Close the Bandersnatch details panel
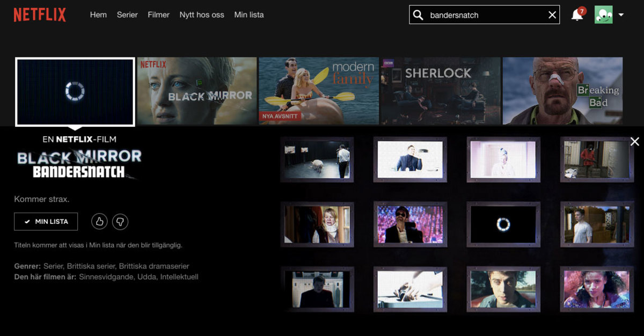The width and height of the screenshot is (644, 336). [x=634, y=142]
